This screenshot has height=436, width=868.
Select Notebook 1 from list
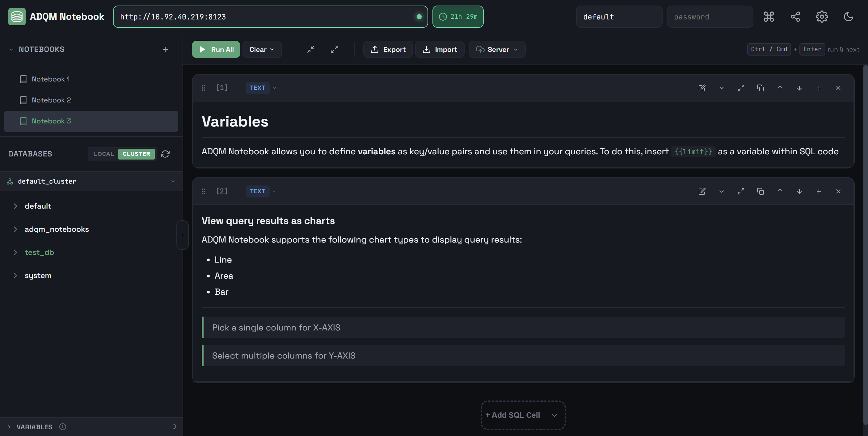(51, 79)
